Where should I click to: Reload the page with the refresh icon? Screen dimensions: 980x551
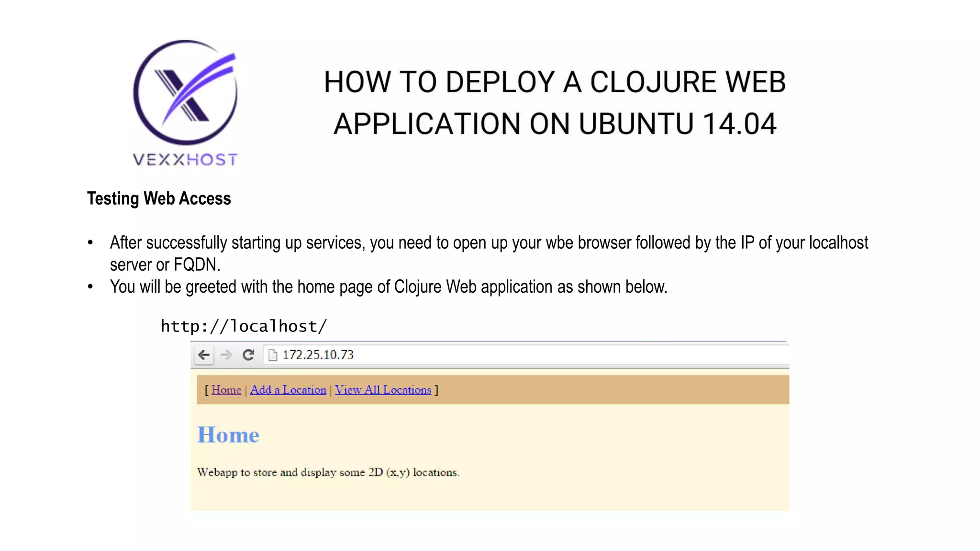point(248,355)
